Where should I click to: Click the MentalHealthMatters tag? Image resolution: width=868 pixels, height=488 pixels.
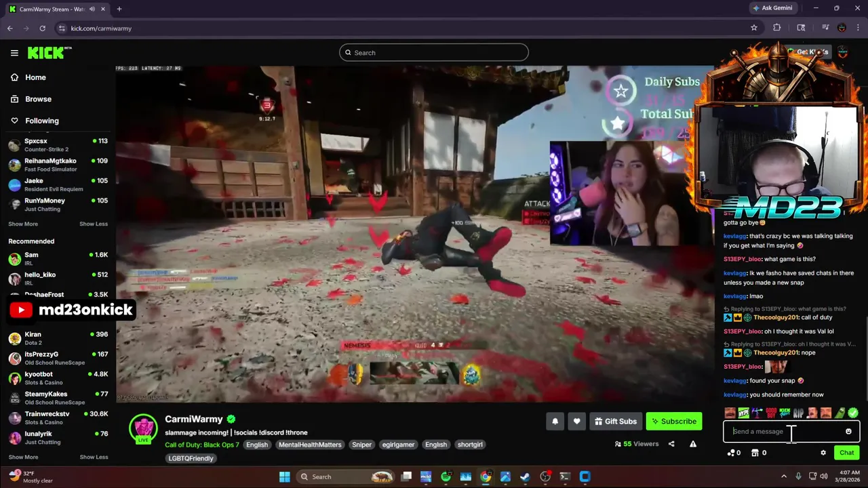click(310, 445)
